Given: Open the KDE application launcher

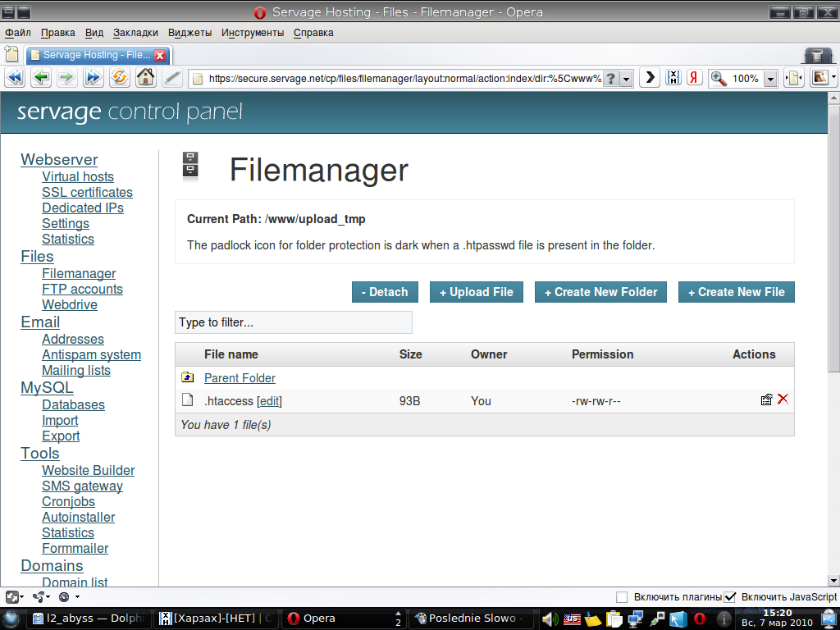Looking at the screenshot, I should pos(11,619).
